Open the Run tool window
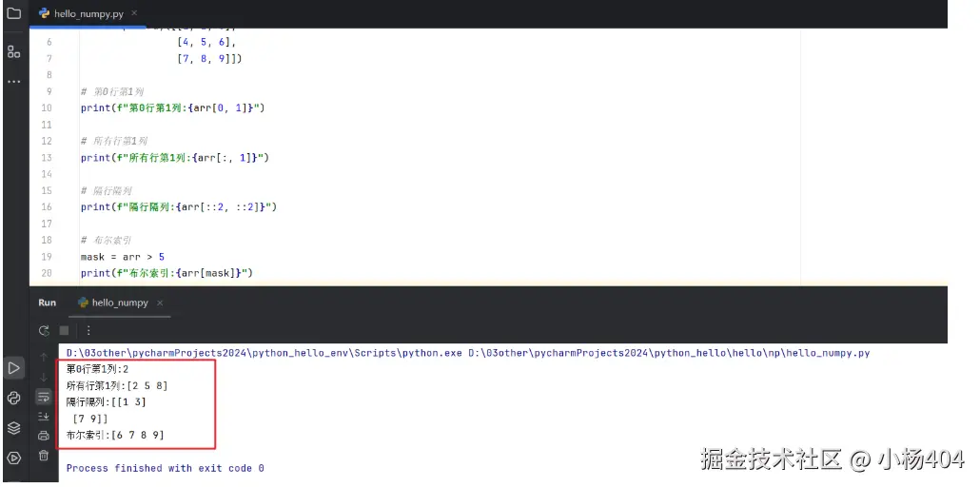980x488 pixels. point(13,367)
